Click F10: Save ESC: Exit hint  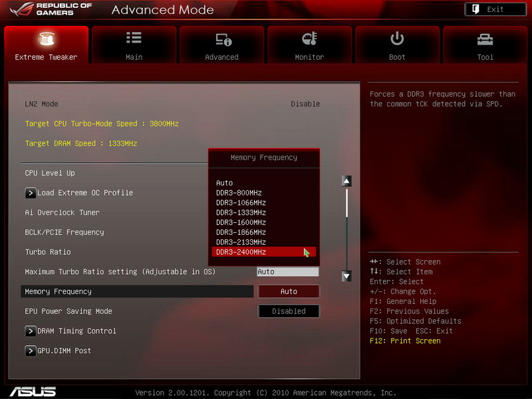coord(411,331)
